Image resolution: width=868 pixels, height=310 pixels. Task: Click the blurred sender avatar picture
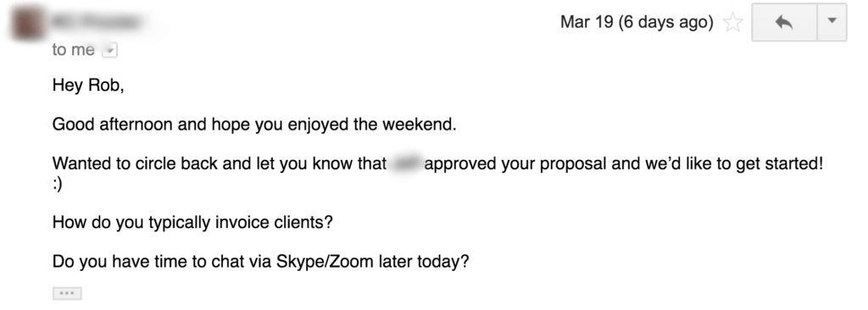pos(27,23)
